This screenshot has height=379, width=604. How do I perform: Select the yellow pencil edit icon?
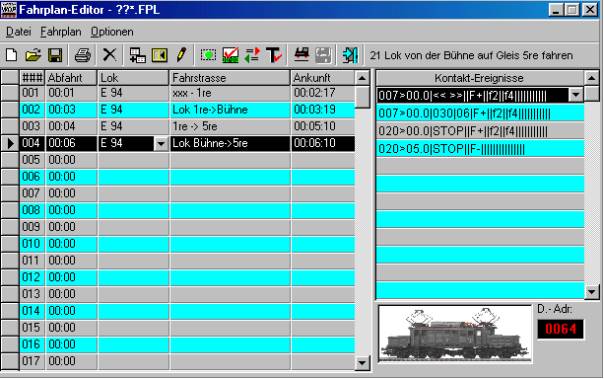[181, 55]
